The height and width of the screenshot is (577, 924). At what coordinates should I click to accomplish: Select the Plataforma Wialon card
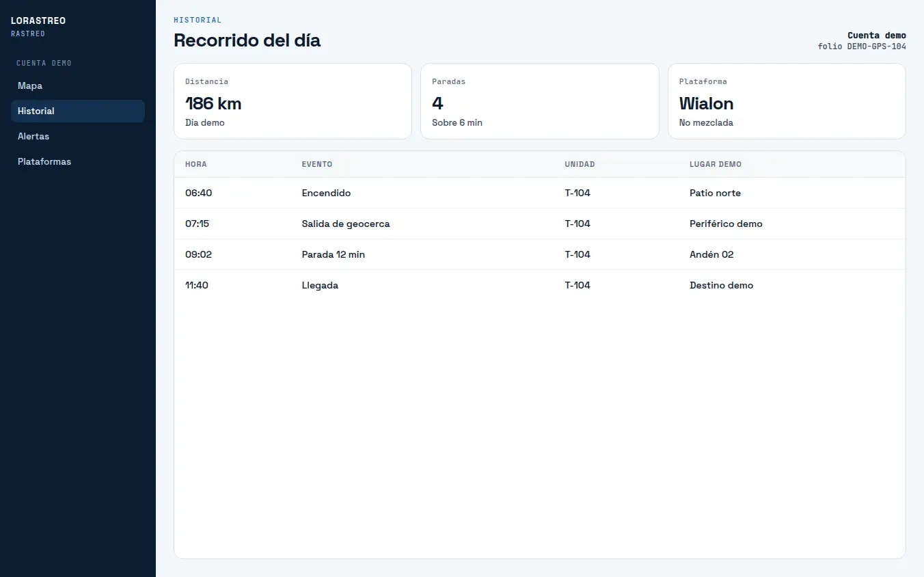point(787,101)
